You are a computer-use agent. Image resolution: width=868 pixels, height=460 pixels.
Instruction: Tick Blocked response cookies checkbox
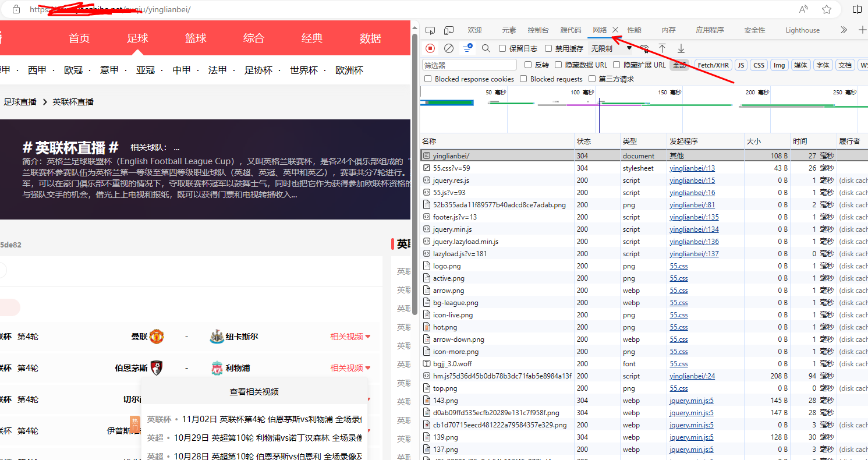(428, 79)
